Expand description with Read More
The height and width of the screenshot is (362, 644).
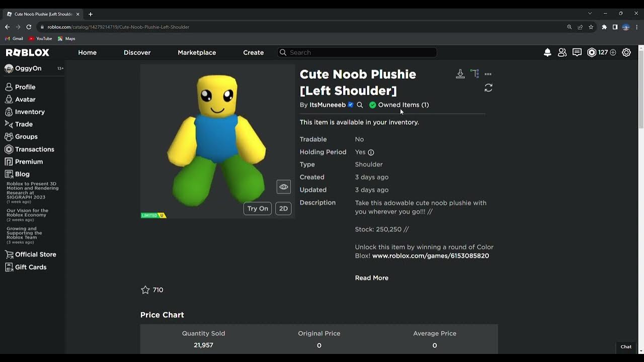372,278
